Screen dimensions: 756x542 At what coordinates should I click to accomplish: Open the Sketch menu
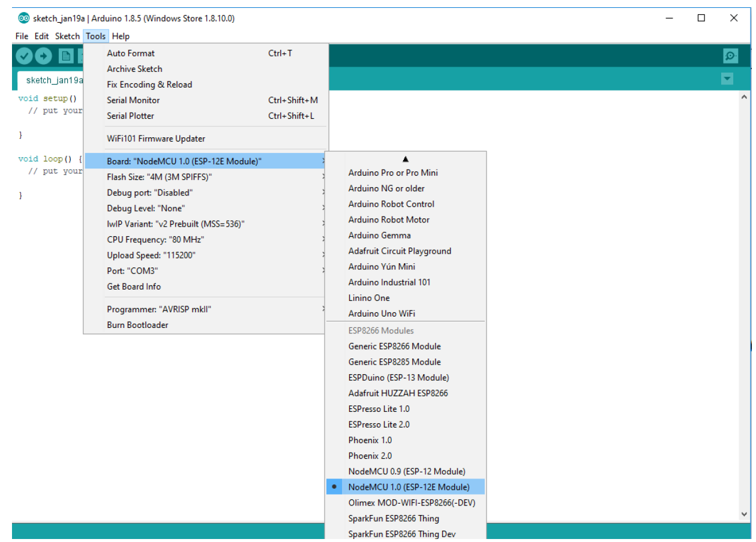click(67, 36)
